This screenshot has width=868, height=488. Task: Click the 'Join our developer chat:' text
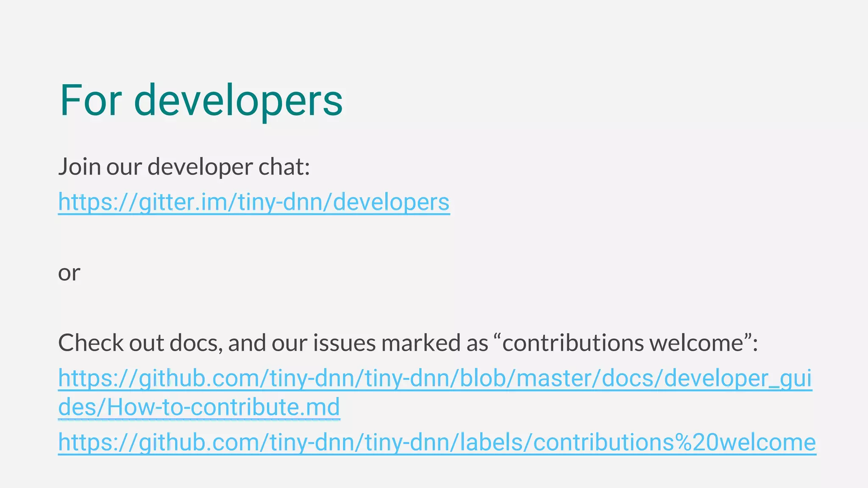(x=184, y=166)
